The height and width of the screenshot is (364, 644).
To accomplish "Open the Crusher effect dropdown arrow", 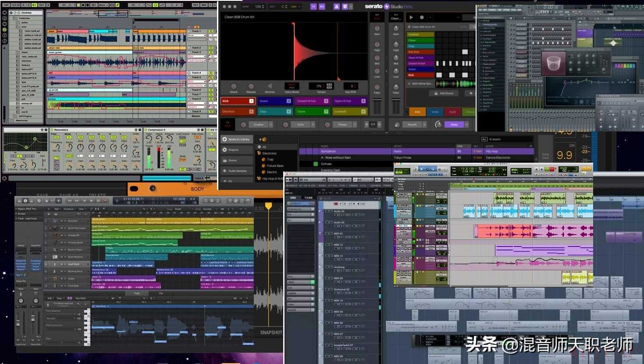I will 271,125.
